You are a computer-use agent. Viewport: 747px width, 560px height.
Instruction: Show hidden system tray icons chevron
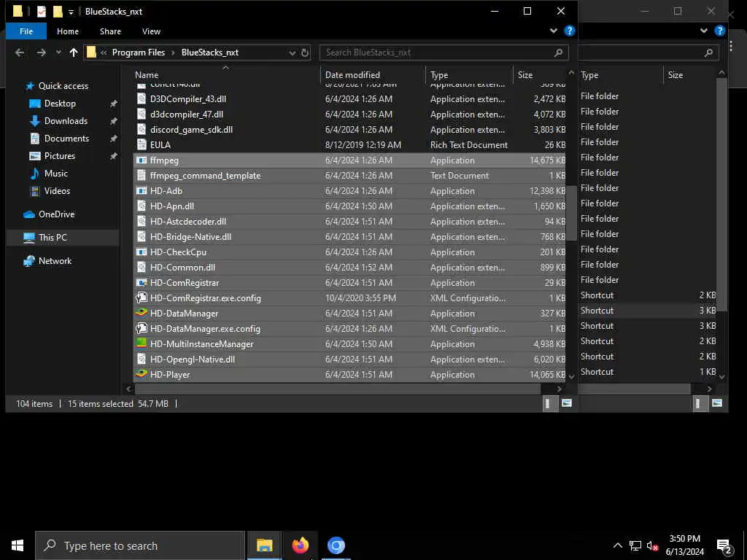tap(617, 545)
